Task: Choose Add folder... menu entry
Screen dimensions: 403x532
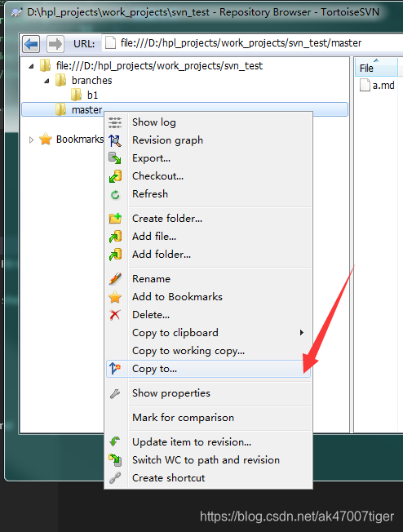Action: [x=208, y=255]
